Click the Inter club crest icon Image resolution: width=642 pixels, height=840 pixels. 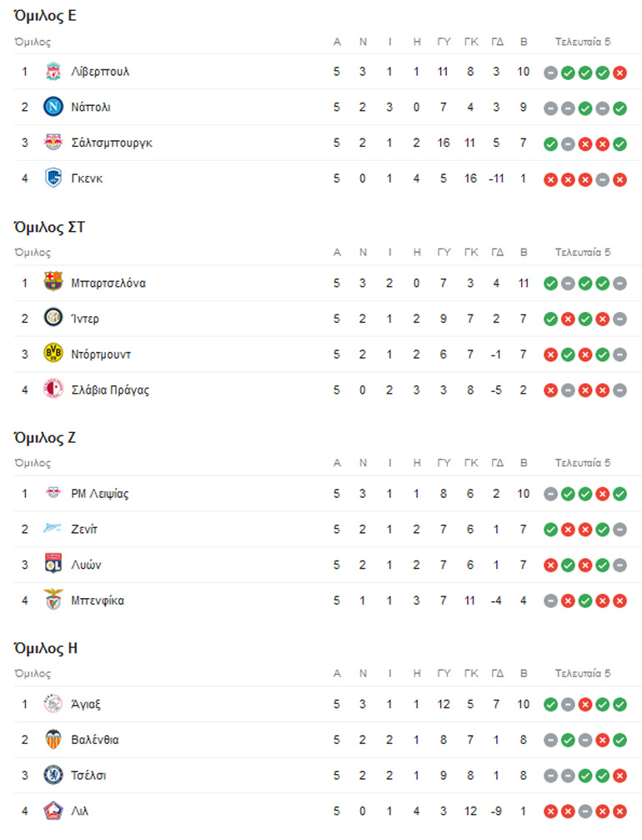click(x=53, y=319)
